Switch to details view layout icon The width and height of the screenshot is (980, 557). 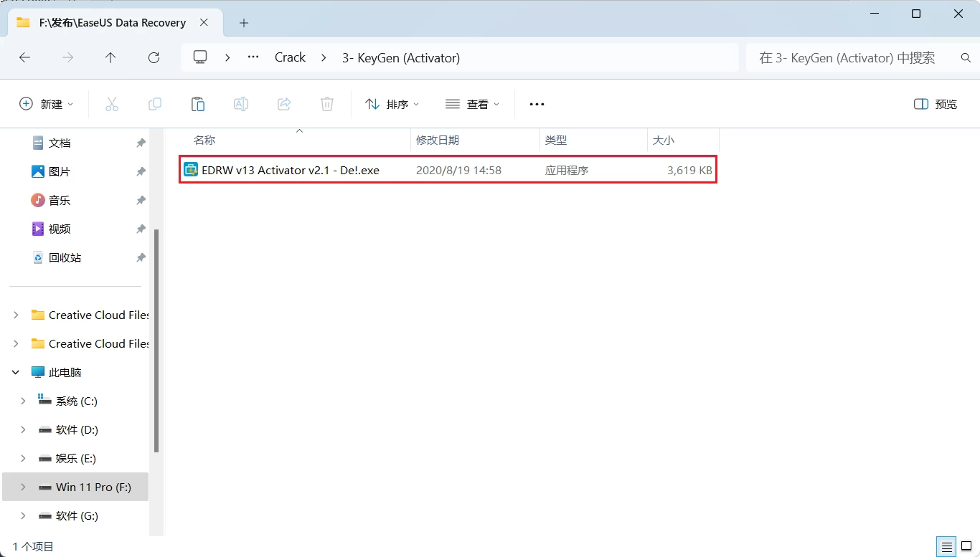pyautogui.click(x=947, y=546)
